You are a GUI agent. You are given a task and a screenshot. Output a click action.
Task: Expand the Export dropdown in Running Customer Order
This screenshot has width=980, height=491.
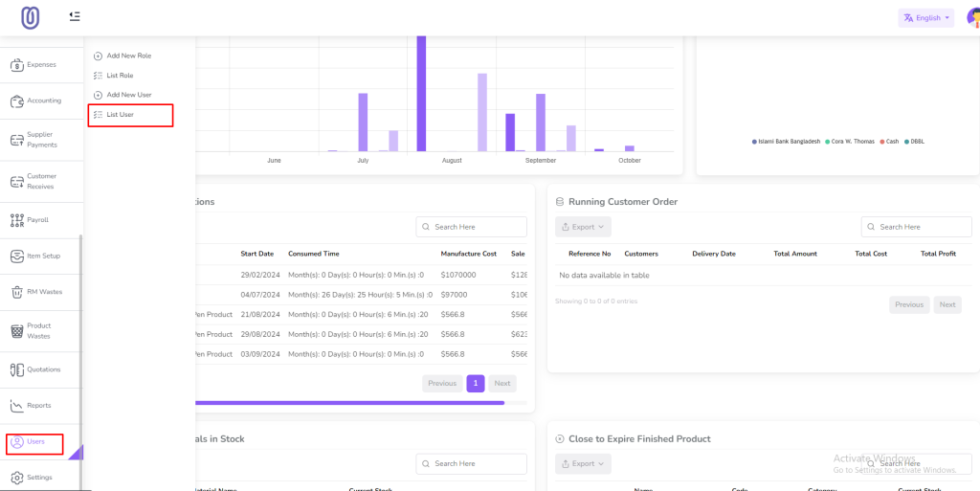[x=583, y=227]
